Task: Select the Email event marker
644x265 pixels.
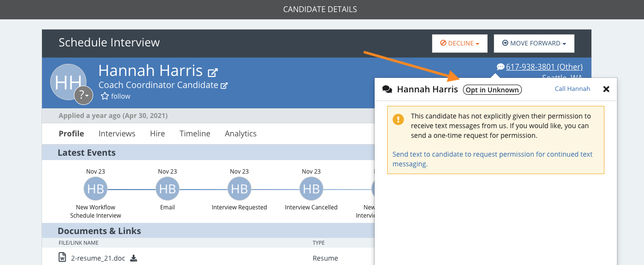Action: (x=168, y=189)
